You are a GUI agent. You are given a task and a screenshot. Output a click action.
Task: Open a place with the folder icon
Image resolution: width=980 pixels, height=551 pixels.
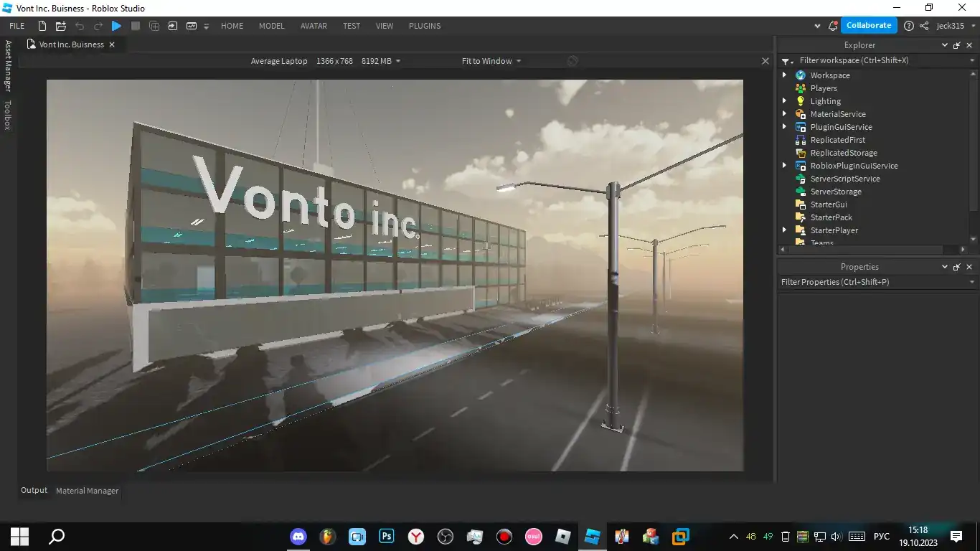tap(61, 26)
